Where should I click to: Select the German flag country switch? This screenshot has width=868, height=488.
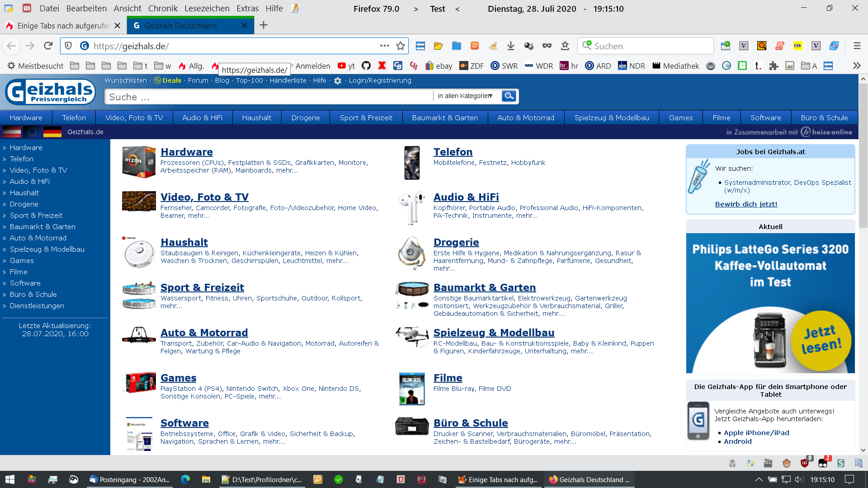click(52, 132)
